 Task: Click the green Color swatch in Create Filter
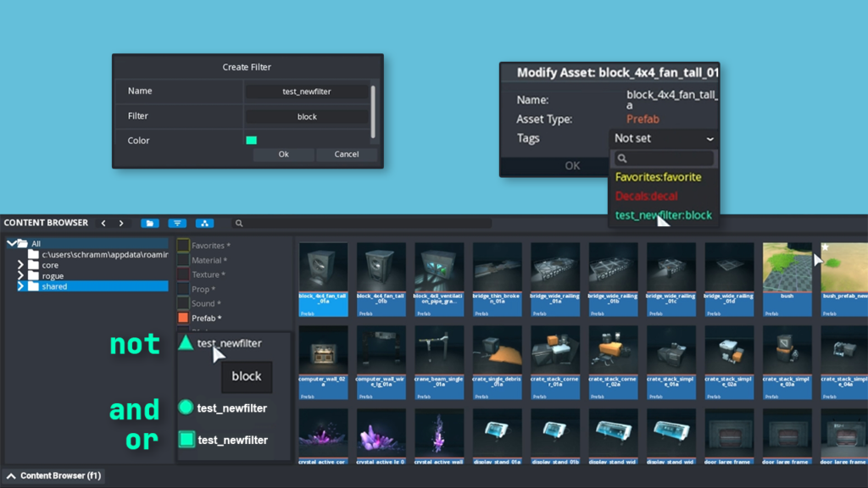point(251,141)
